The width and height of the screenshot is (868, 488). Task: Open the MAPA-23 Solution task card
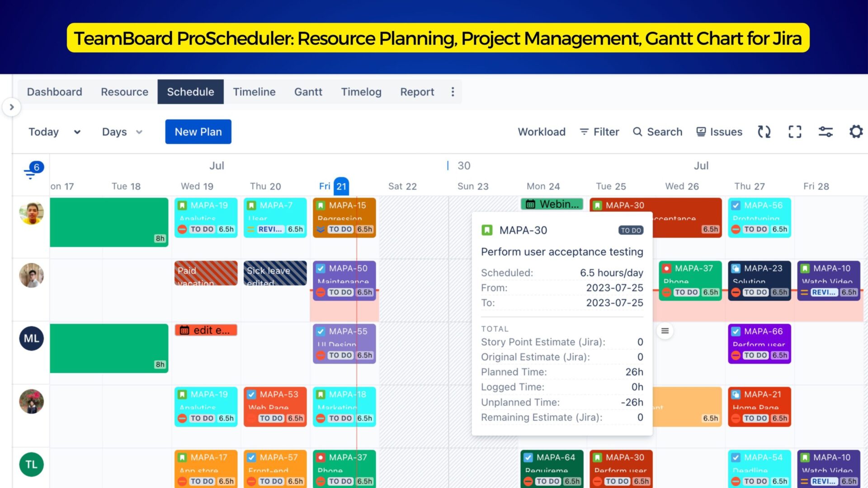coord(759,281)
